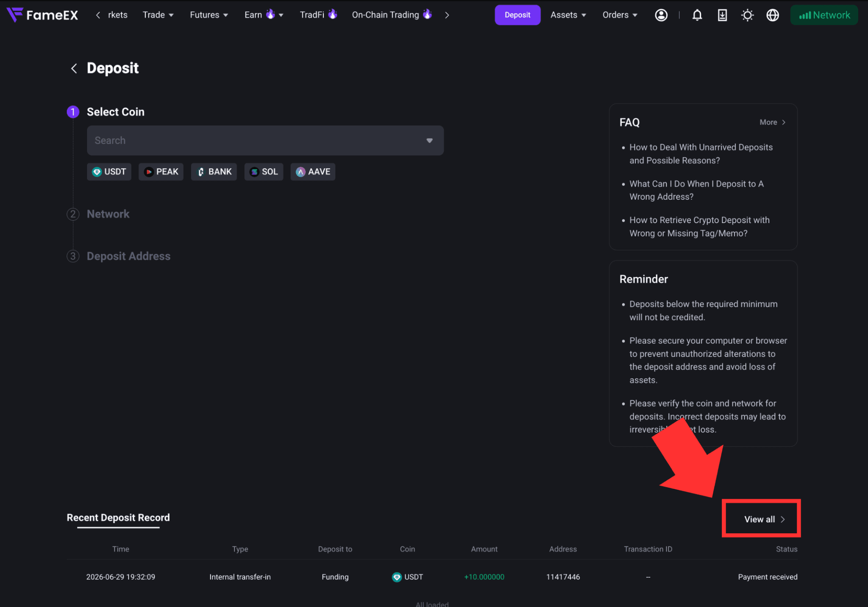This screenshot has width=868, height=607.
Task: Go back using the arrow beside Deposit heading
Action: (74, 68)
